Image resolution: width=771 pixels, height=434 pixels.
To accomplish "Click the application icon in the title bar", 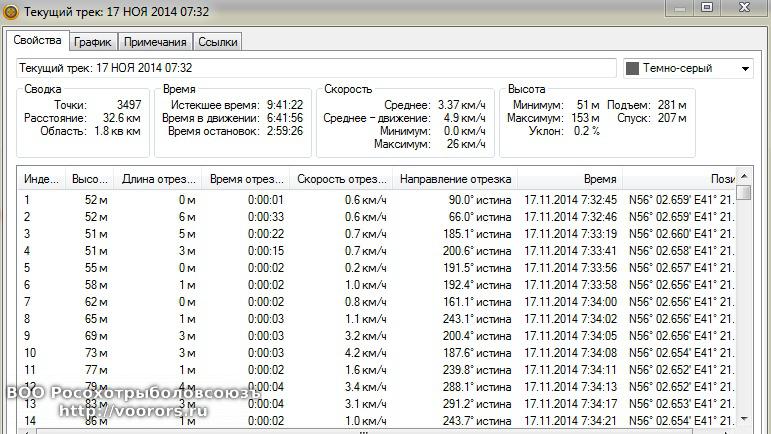I will 10,8.
